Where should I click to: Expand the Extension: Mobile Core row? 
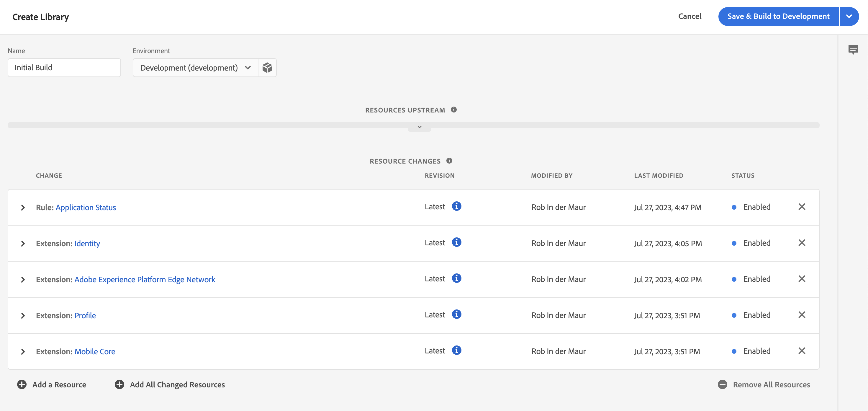pyautogui.click(x=23, y=351)
